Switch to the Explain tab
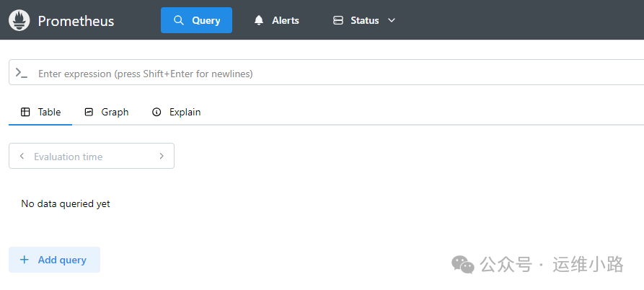The image size is (644, 290). (177, 112)
